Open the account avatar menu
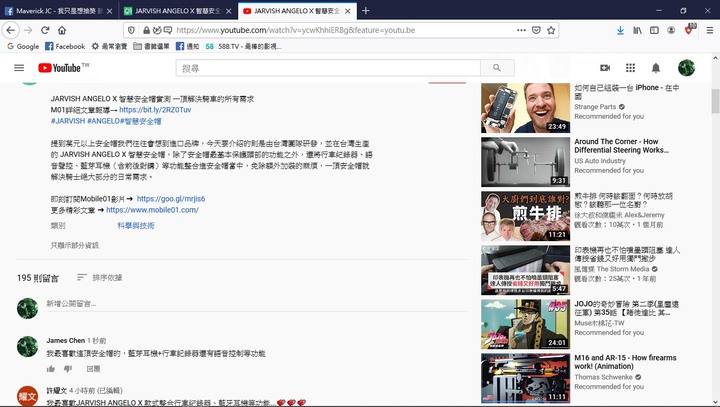The width and height of the screenshot is (720, 407). [686, 68]
